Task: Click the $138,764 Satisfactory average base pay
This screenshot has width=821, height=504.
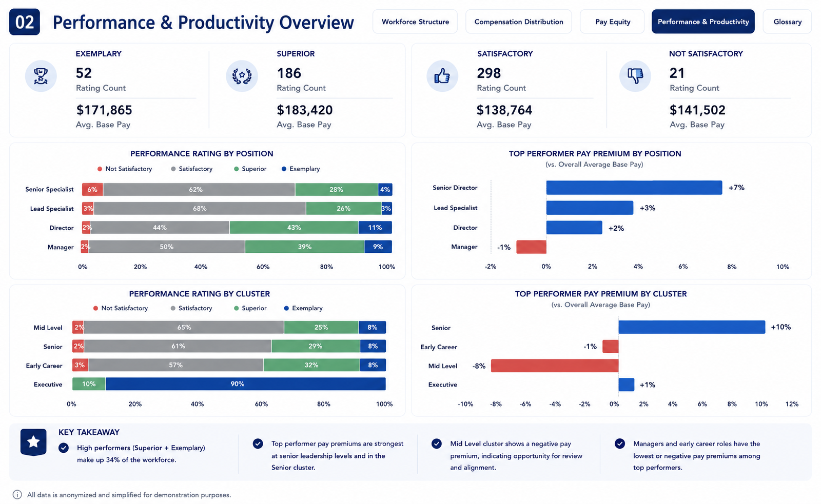Action: point(504,110)
